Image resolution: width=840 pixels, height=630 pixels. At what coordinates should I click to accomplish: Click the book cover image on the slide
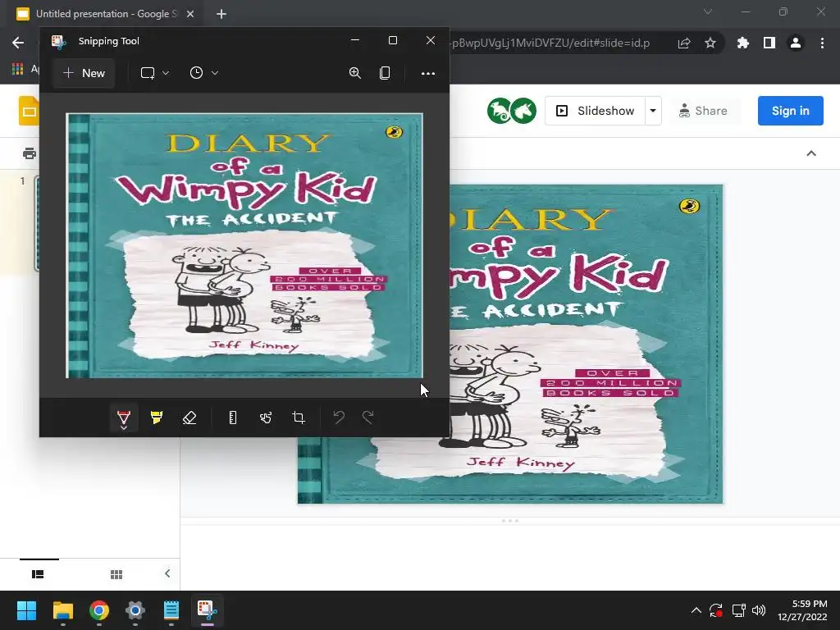click(586, 344)
